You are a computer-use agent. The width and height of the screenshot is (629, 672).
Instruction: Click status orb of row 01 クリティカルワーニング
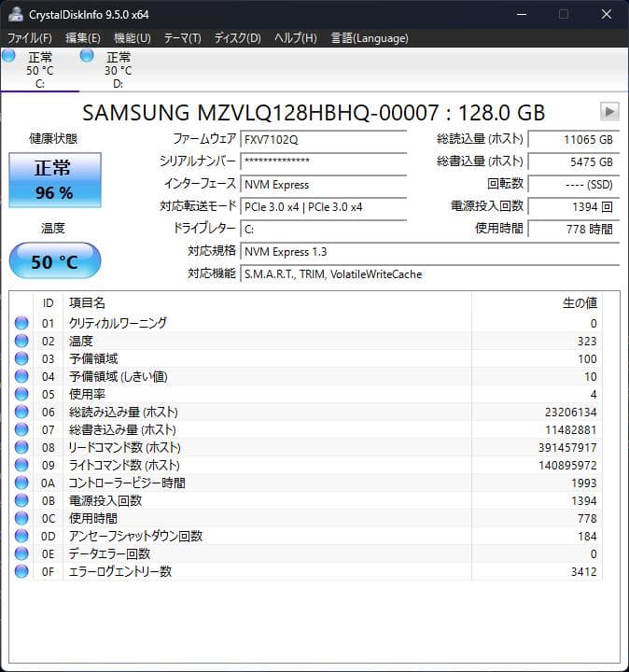click(x=21, y=323)
